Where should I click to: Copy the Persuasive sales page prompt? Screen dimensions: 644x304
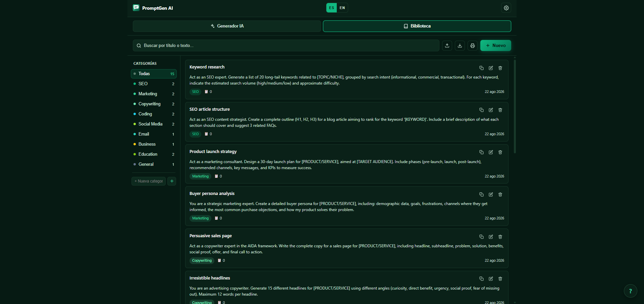[481, 237]
